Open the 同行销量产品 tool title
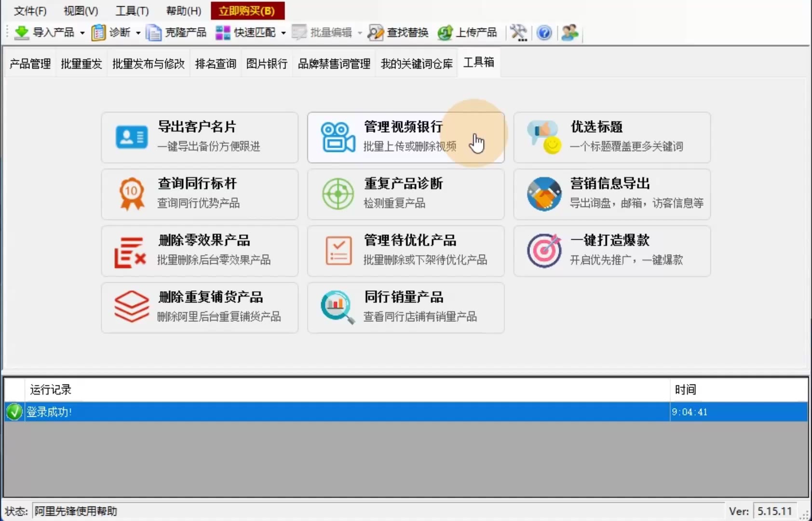Viewport: 812px width, 521px height. click(x=404, y=297)
